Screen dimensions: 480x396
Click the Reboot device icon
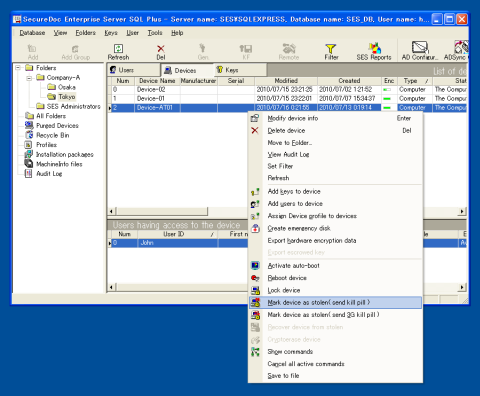pos(255,278)
